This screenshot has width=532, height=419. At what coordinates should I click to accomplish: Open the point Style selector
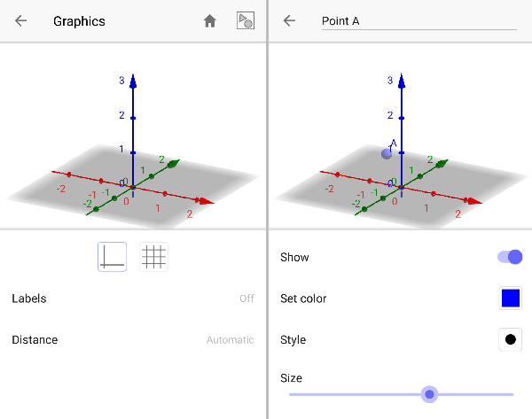pos(510,339)
